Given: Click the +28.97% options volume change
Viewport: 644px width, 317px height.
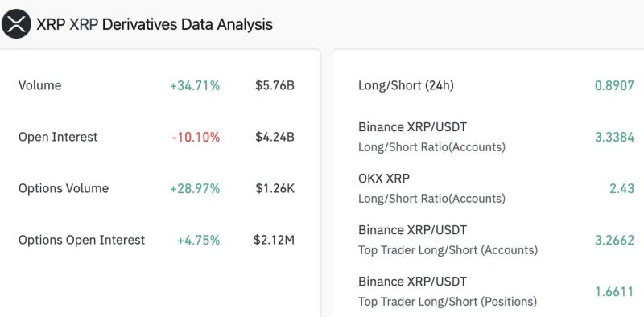Looking at the screenshot, I should point(195,189).
